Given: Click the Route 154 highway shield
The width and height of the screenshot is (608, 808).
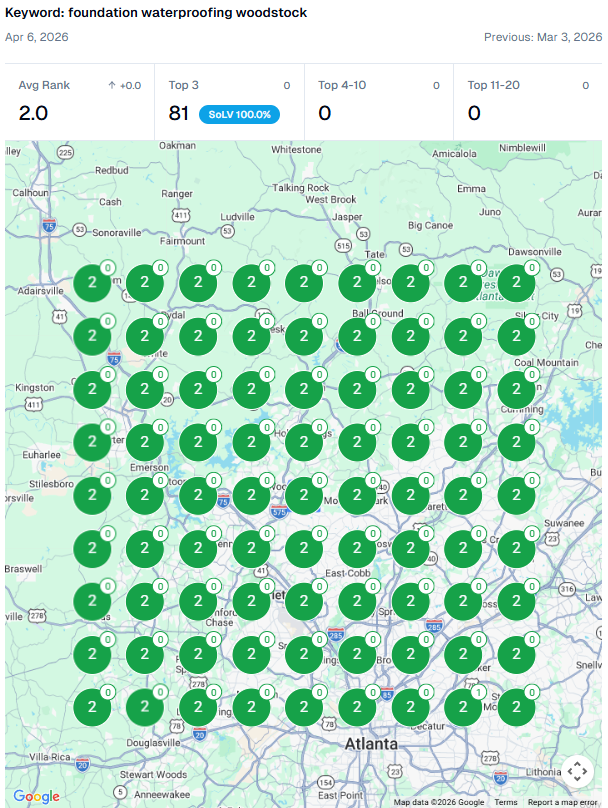Looking at the screenshot, I should (326, 782).
